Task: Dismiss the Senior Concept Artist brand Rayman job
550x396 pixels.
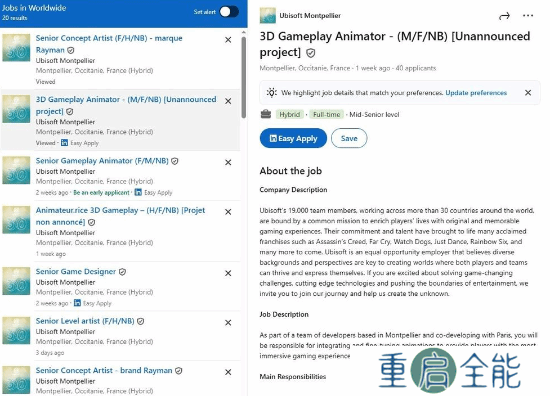Action: coord(228,372)
